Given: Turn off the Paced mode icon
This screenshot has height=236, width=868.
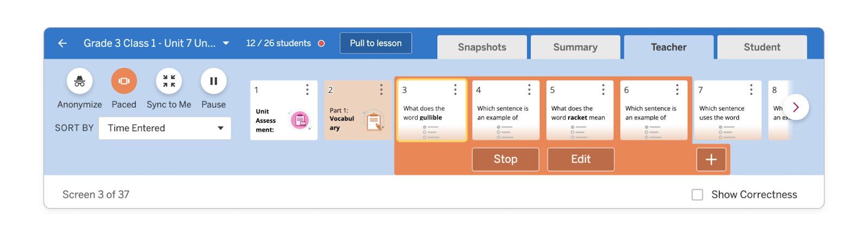Looking at the screenshot, I should [x=124, y=81].
